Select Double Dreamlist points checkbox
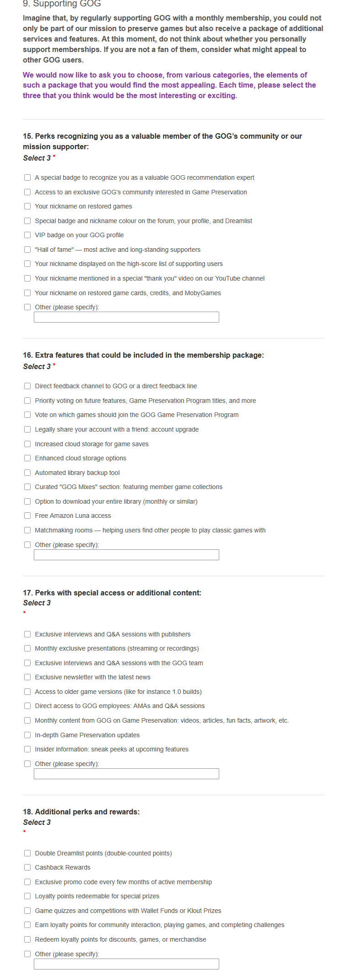This screenshot has width=338, height=980. (27, 853)
